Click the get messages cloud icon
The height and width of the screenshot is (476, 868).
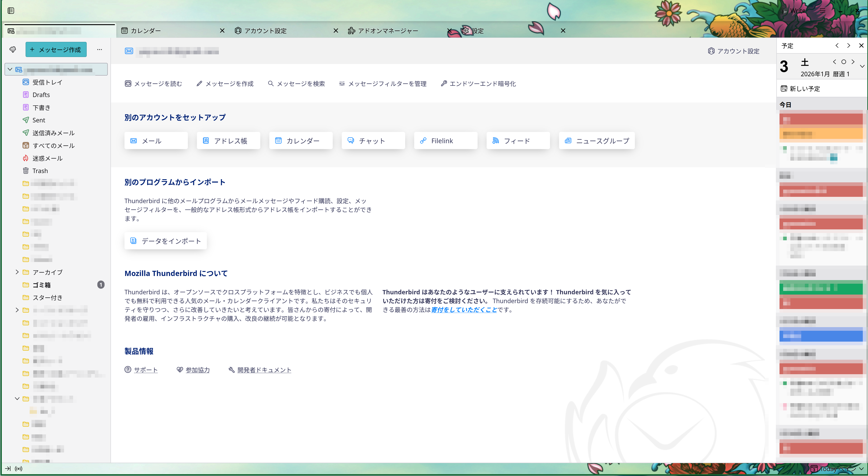click(x=13, y=50)
